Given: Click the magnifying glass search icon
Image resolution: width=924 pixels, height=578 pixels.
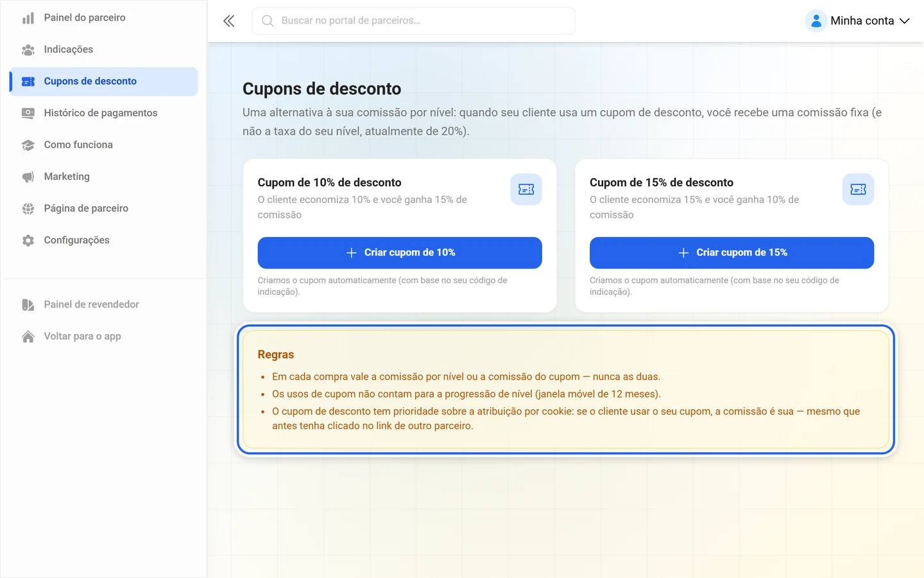Looking at the screenshot, I should coord(268,21).
